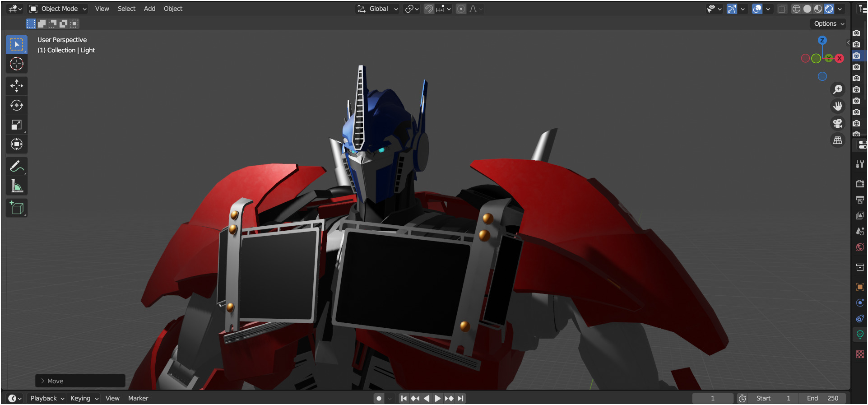Viewport: 868px width, 405px height.
Task: Toggle proportional editing button
Action: click(x=461, y=9)
